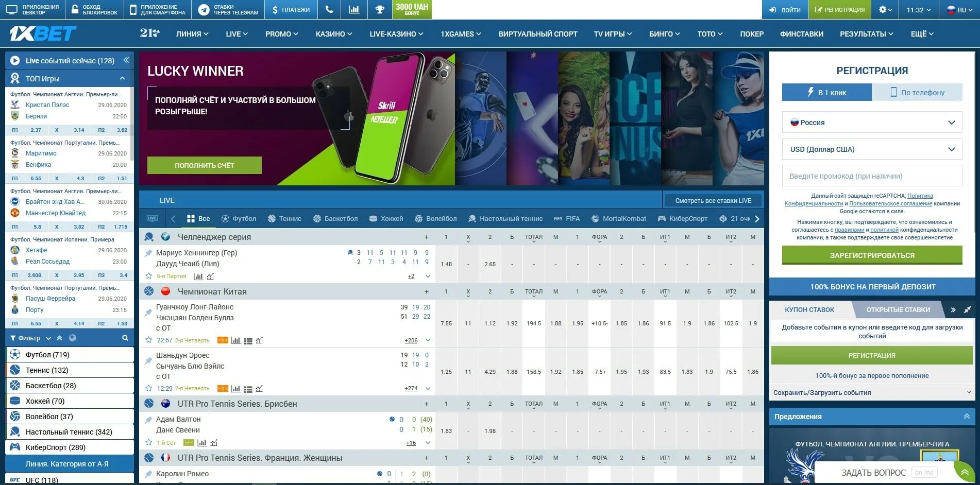
Task: Maximize the bet slip with expand icon
Action: pos(968,309)
